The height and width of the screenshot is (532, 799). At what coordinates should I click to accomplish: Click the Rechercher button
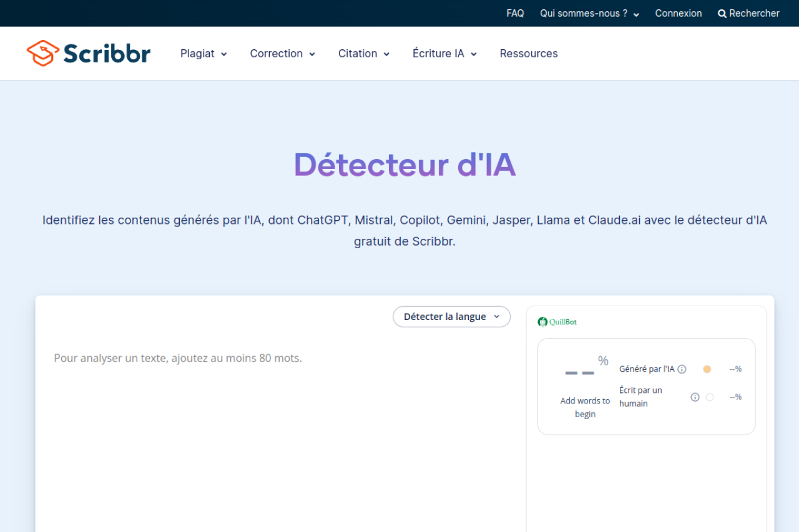pos(748,13)
